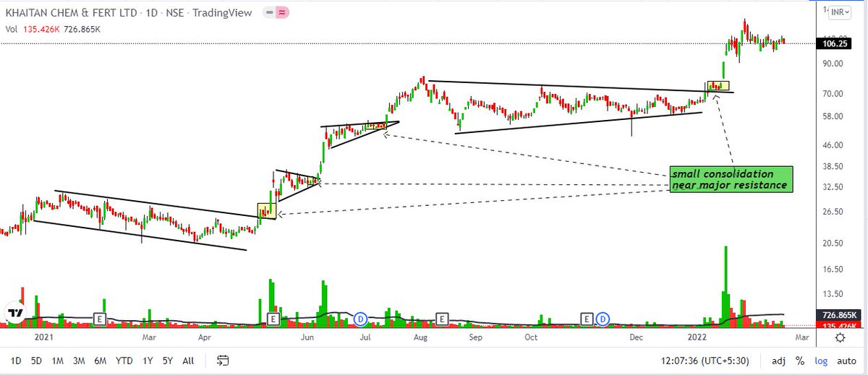The image size is (868, 375).
Task: Toggle log scale mode
Action: coord(821,361)
